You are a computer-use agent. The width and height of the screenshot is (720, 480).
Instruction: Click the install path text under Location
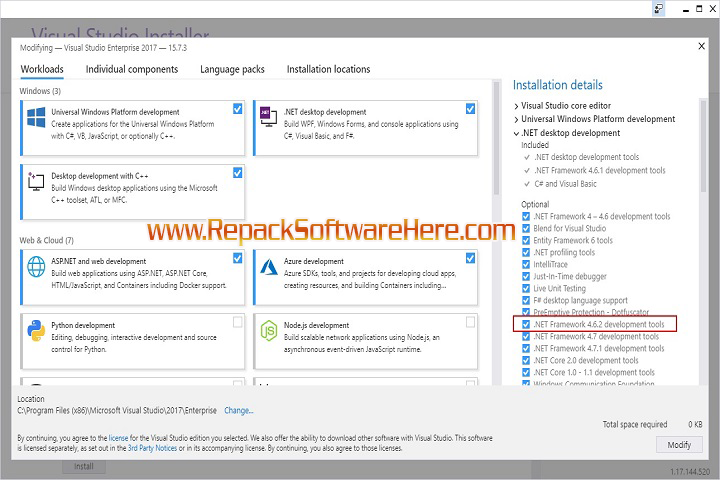pos(117,411)
